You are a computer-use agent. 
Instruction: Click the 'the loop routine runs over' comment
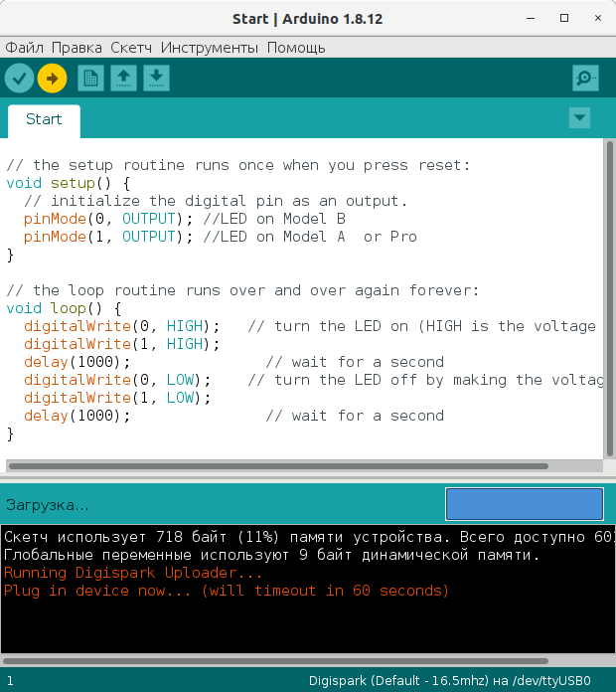[242, 291]
